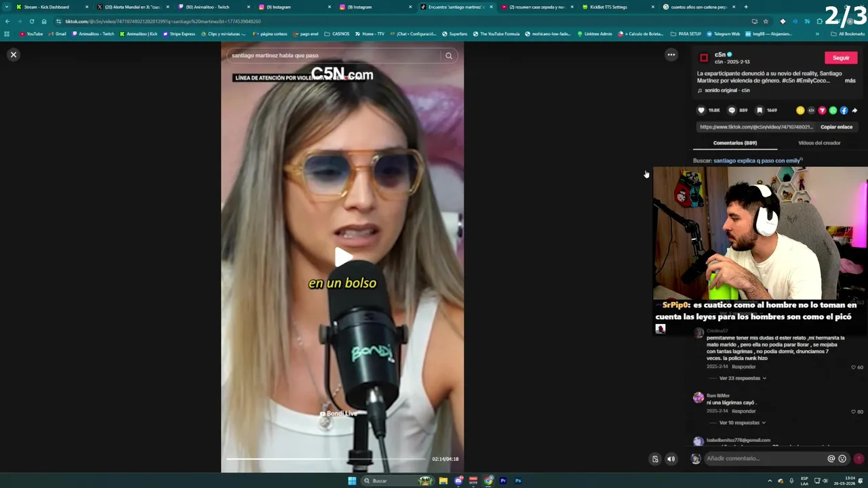Viewport: 868px width, 488px height.
Task: Seek on the video progress bar
Action: click(325, 459)
